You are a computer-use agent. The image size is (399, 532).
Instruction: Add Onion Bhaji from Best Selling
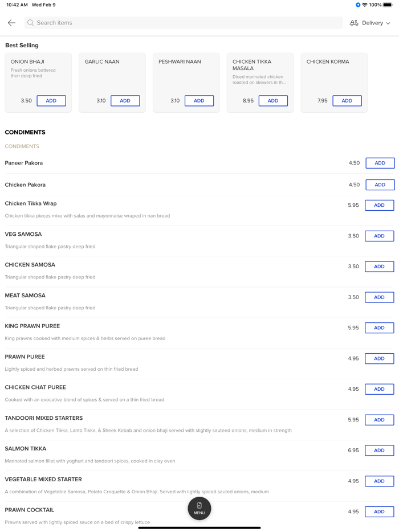coord(51,101)
